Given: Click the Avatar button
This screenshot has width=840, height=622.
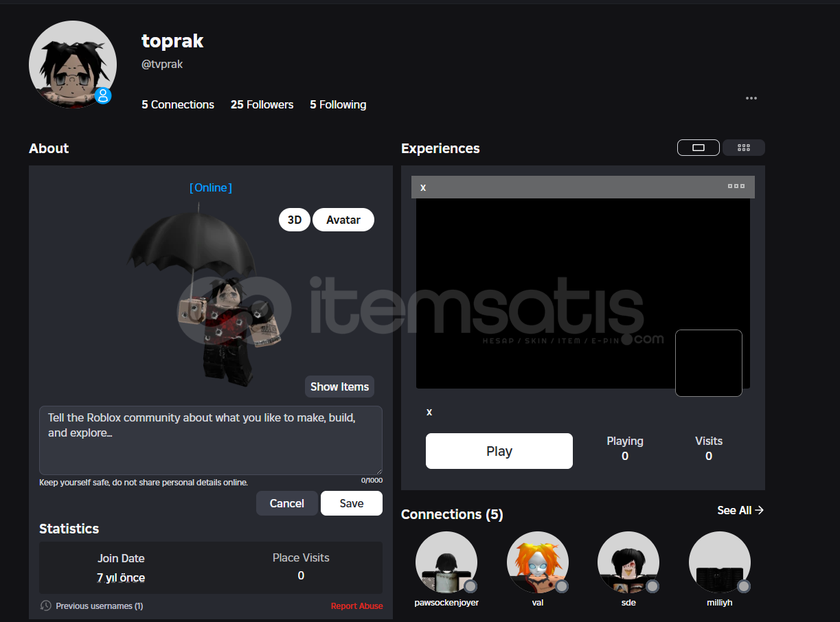Looking at the screenshot, I should click(343, 220).
